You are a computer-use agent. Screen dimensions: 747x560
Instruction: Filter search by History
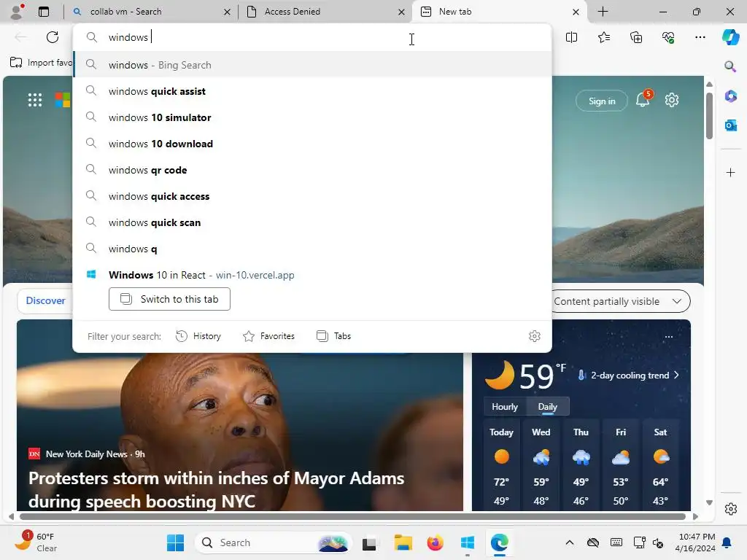tap(198, 336)
